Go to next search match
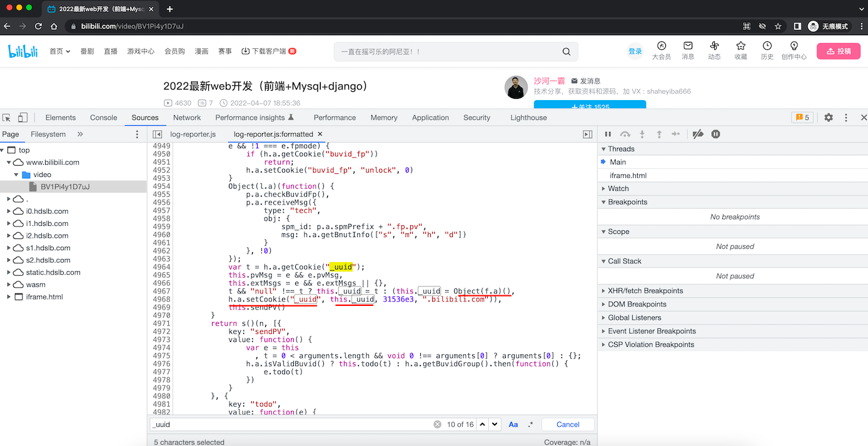 (495, 424)
